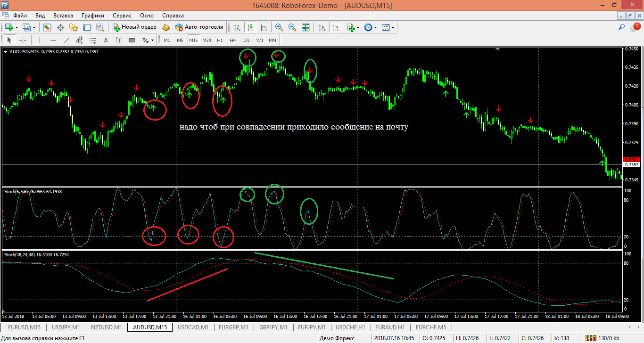Open the Файл menu
644x343 pixels.
[x=20, y=15]
